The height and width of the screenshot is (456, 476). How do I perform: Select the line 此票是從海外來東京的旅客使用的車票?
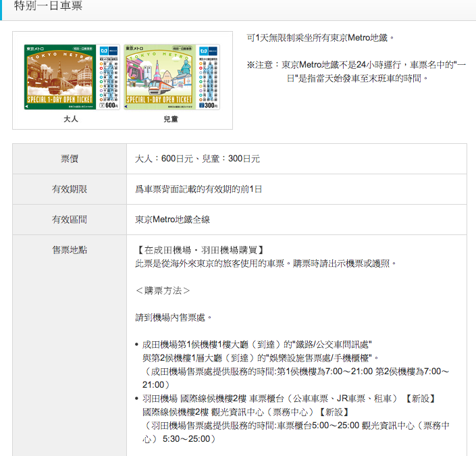tap(210, 263)
